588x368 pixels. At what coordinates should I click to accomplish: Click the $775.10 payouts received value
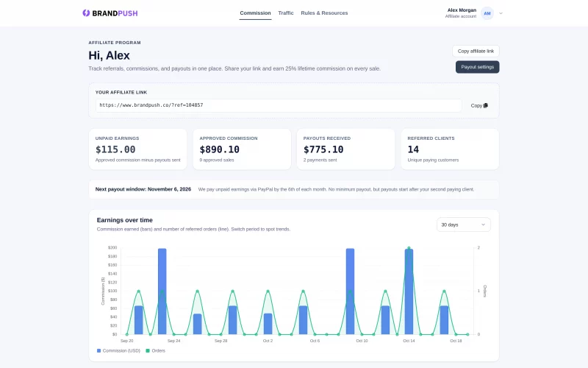point(323,149)
